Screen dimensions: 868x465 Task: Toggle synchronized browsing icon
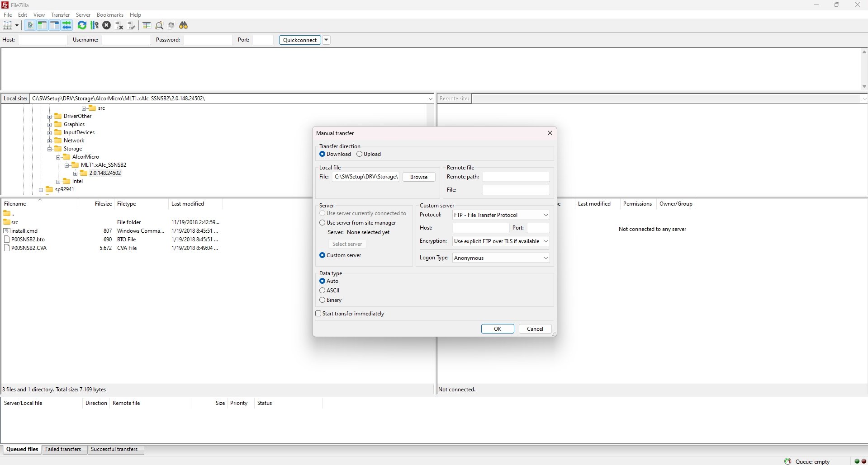171,25
